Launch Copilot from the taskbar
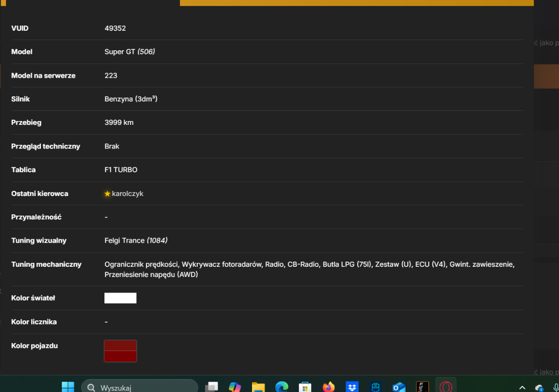 [x=235, y=387]
